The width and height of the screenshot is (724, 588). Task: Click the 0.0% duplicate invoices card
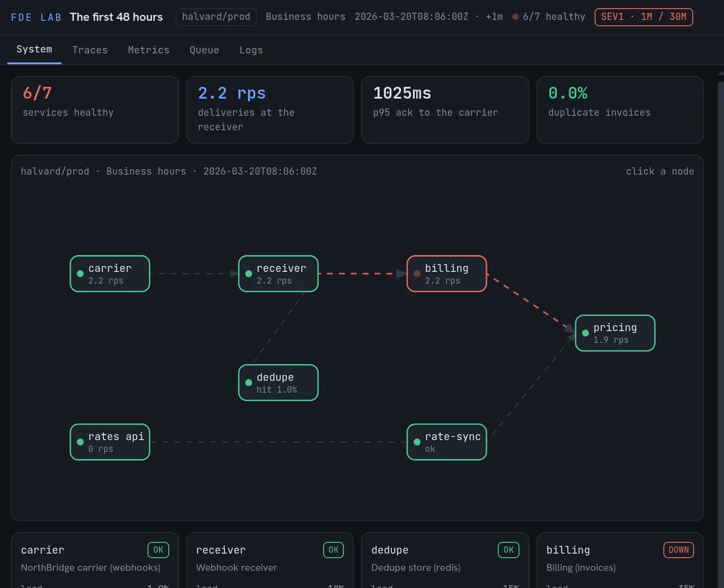(x=620, y=110)
